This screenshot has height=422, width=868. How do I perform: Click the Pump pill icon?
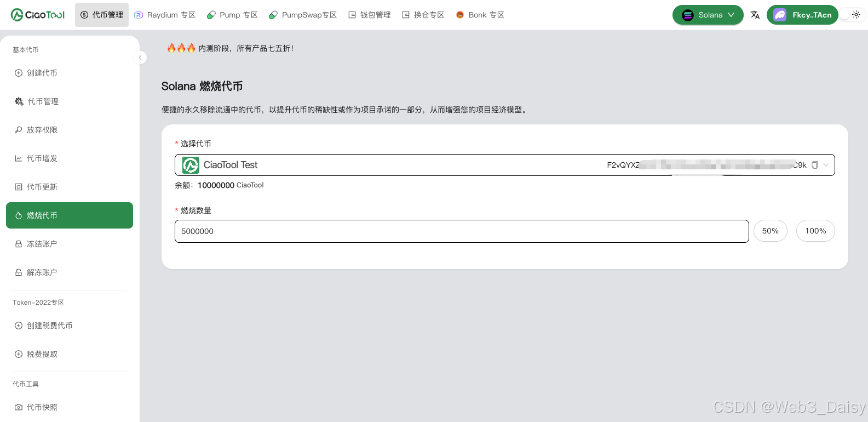coord(211,15)
